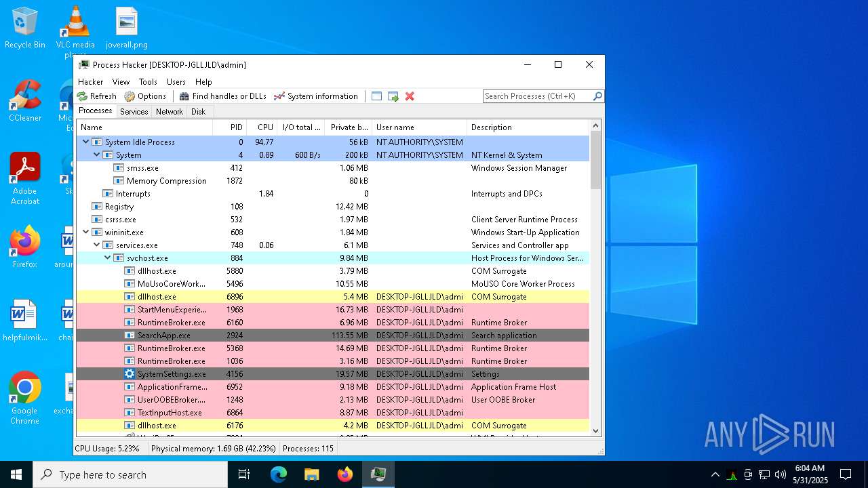Click scrollbar down arrow in process list
Viewport: 868px width, 488px height.
tap(595, 430)
